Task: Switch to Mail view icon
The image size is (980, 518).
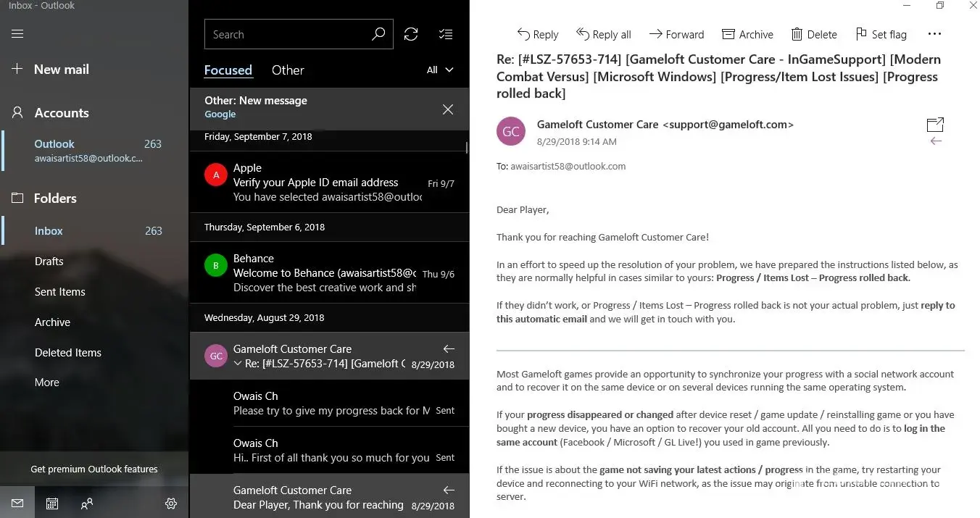Action: pos(17,503)
